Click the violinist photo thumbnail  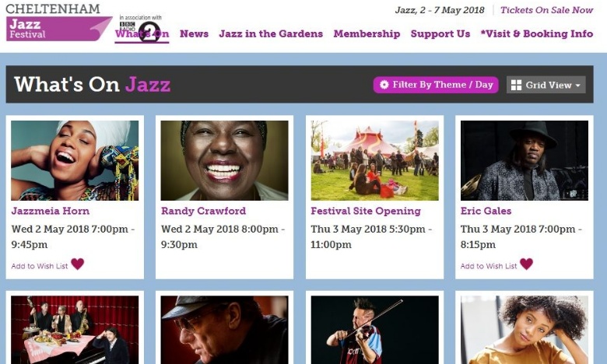(374, 330)
